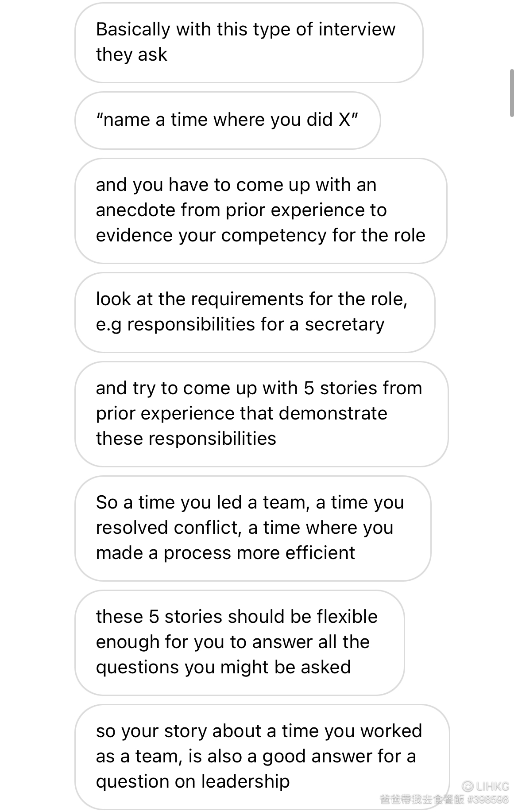Tap the "look at the requirements for the role" message

tap(255, 312)
